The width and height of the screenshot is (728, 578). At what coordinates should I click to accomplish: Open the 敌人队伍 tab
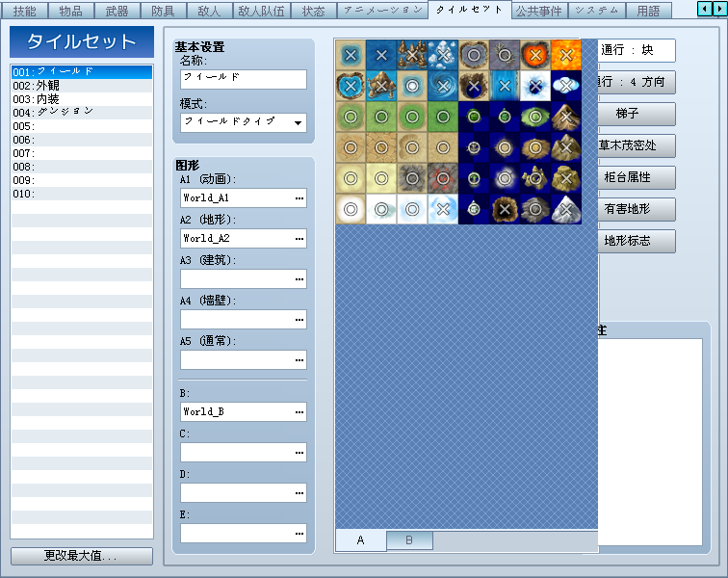pyautogui.click(x=261, y=11)
